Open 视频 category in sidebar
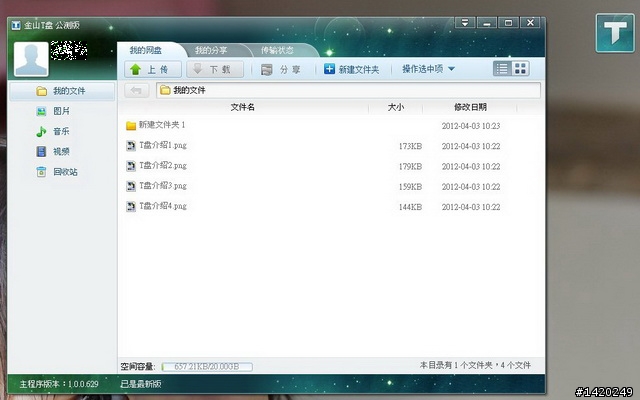The image size is (640, 400). tap(62, 151)
